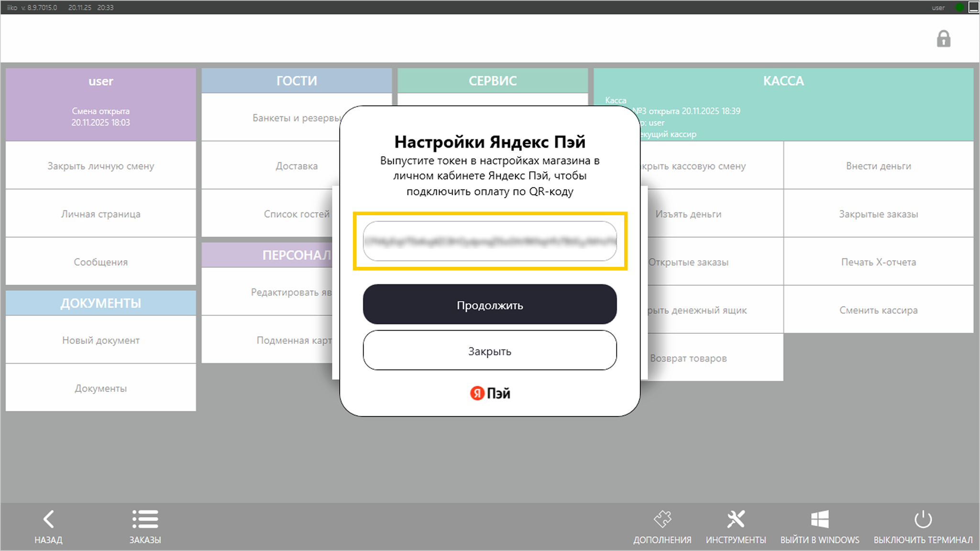Click ВЫЙТИ В WINDOWS logo icon
980x551 pixels.
(x=820, y=519)
